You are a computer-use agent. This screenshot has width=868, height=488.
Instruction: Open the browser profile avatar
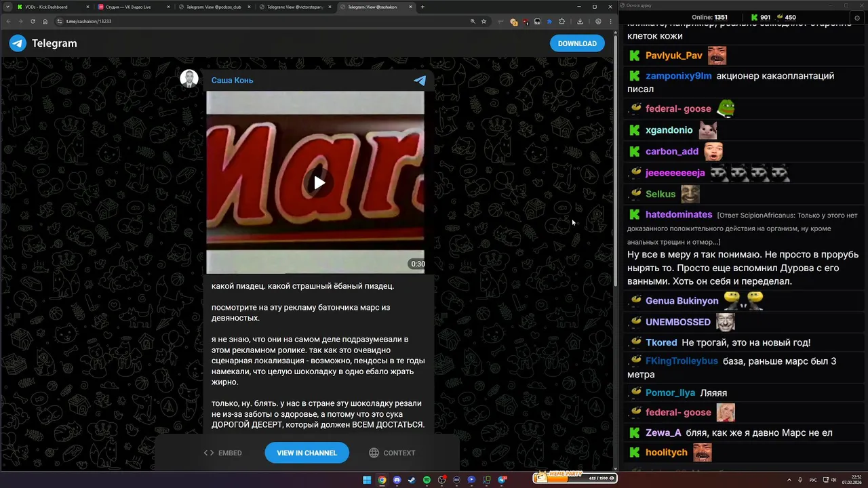point(598,21)
